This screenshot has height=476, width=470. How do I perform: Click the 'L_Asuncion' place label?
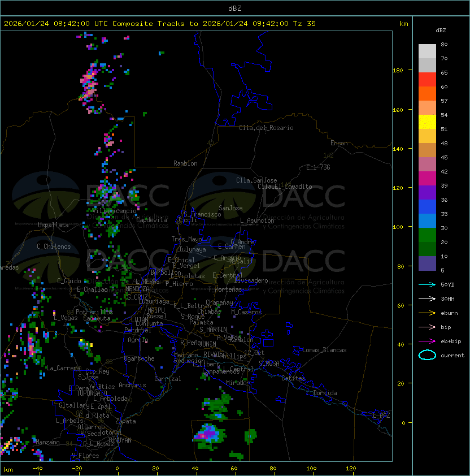[x=257, y=220]
